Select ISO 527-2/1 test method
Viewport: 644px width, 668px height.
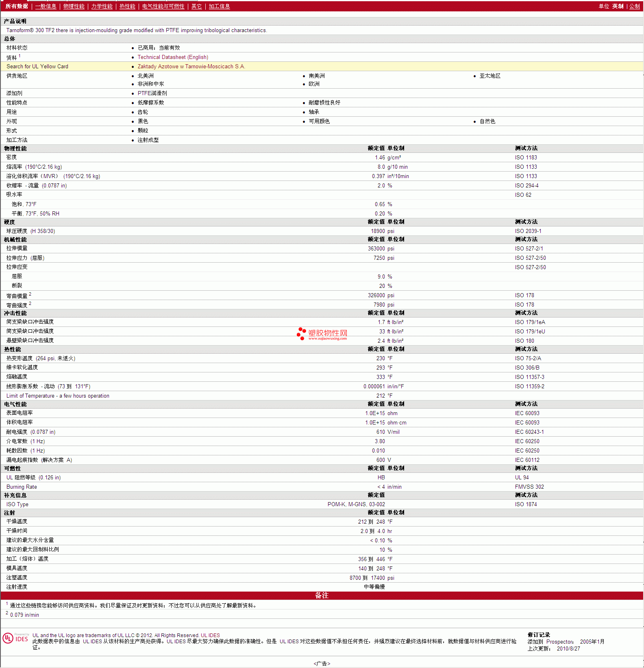pyautogui.click(x=529, y=249)
